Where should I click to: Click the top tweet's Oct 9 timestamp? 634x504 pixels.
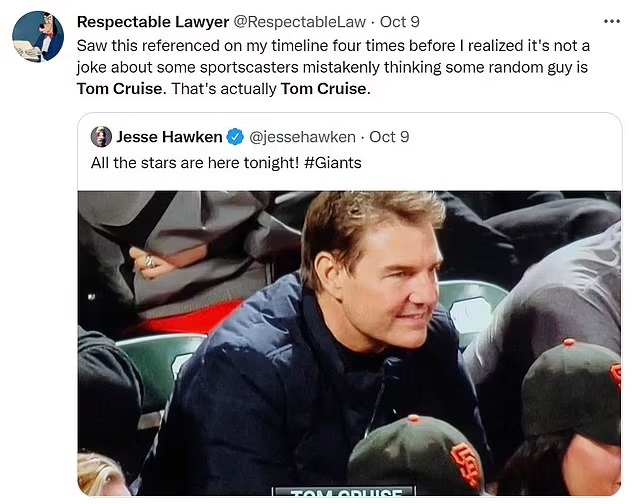tap(400, 22)
